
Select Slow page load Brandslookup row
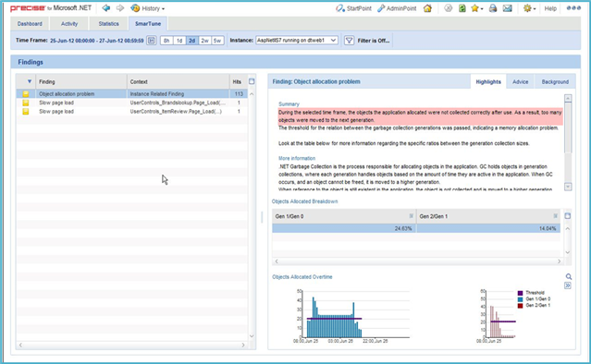coord(132,103)
